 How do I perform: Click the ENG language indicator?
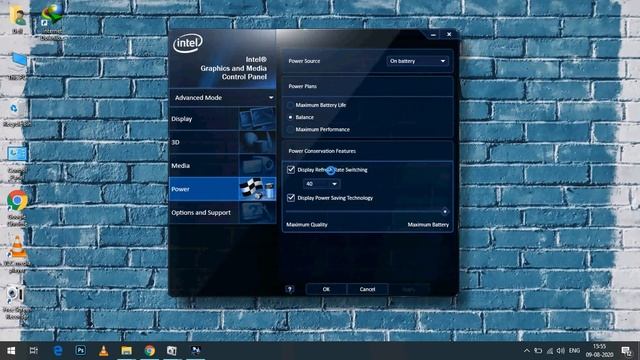point(574,351)
